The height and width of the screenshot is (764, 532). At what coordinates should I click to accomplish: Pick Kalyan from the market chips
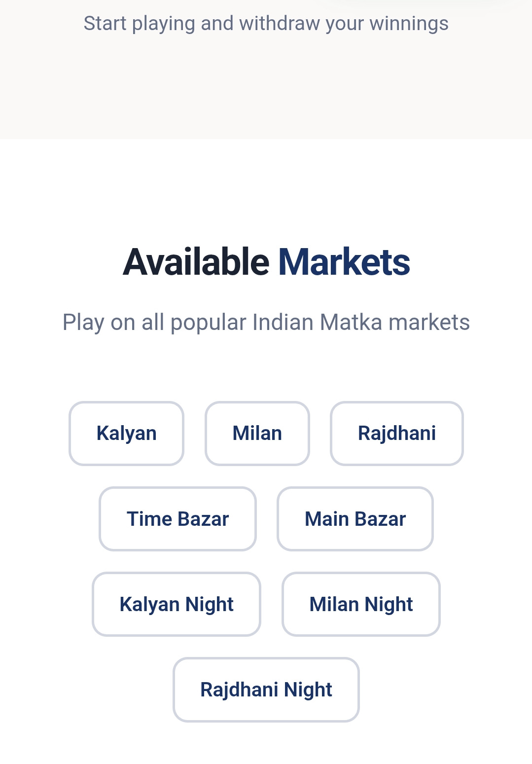pyautogui.click(x=126, y=434)
